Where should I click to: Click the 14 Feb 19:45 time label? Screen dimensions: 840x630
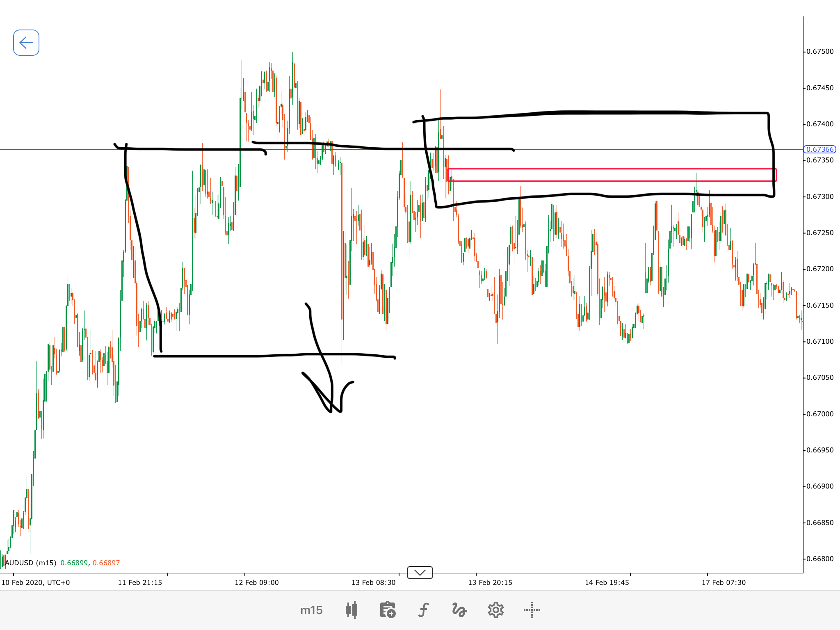[x=607, y=582]
